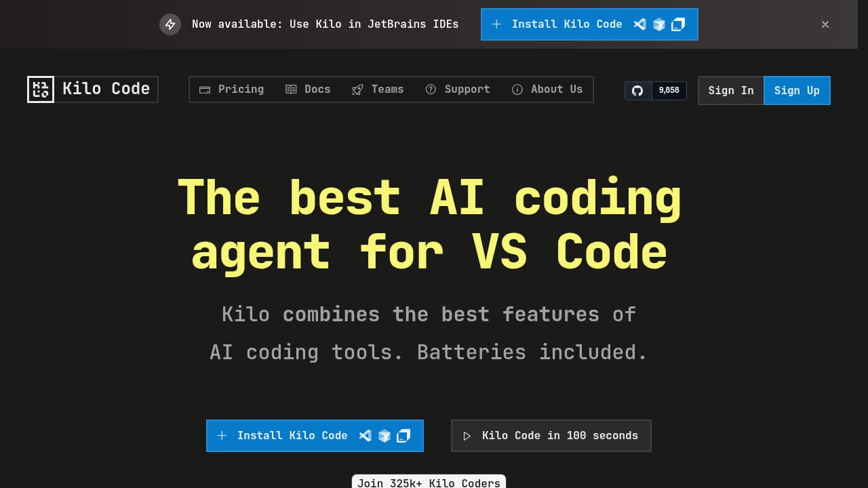Click the credit card icon beside Pricing

[x=205, y=89]
